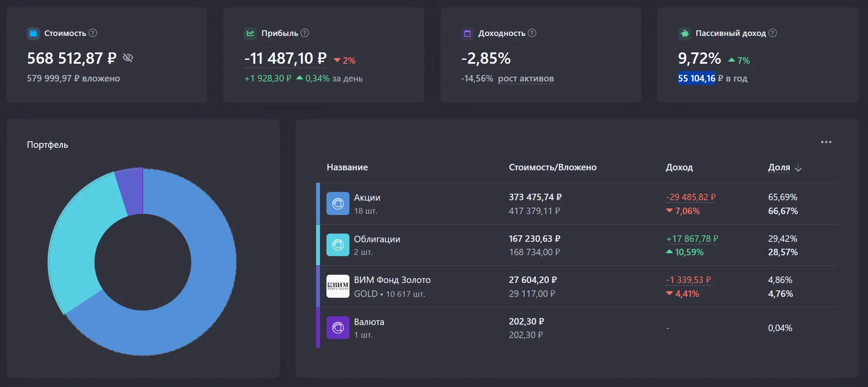Viewport: 868px width, 387px height.
Task: Click the Название column header
Action: point(347,167)
